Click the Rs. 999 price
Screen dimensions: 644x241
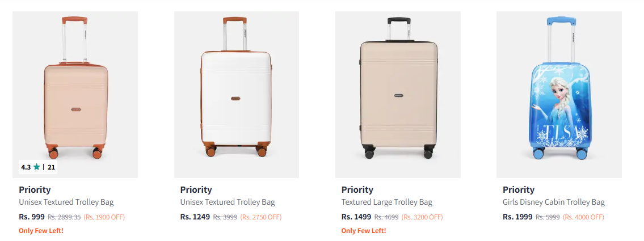point(32,217)
